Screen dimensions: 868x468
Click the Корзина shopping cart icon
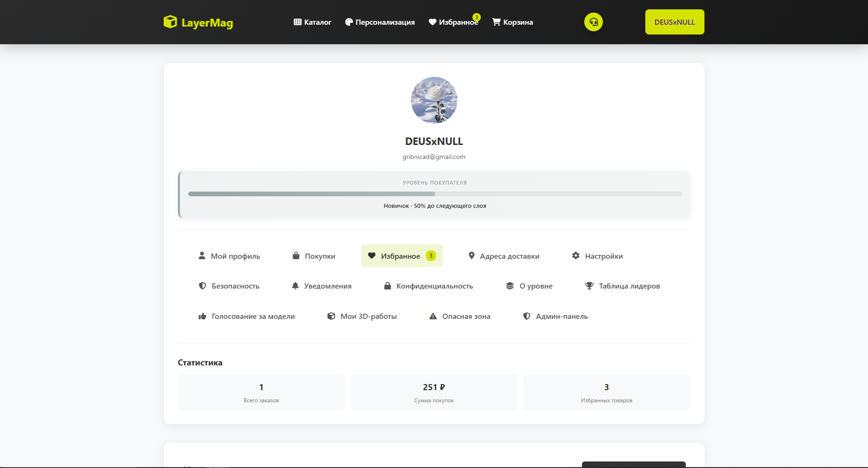pos(496,22)
